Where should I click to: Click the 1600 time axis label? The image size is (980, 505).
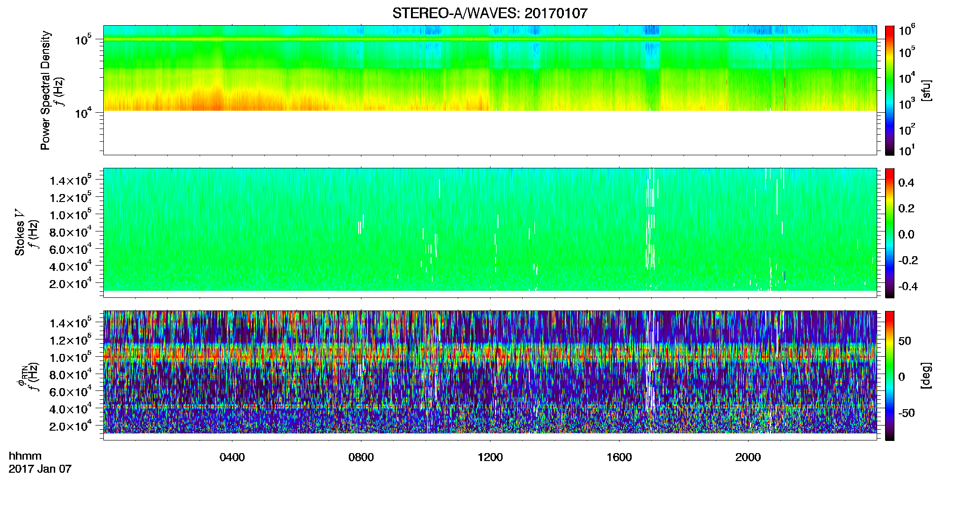coord(619,457)
